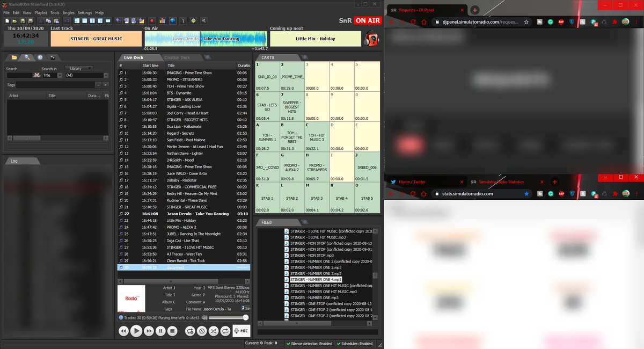Click the mute speaker toolbar icon
644x349 pixels.
coord(203,20)
